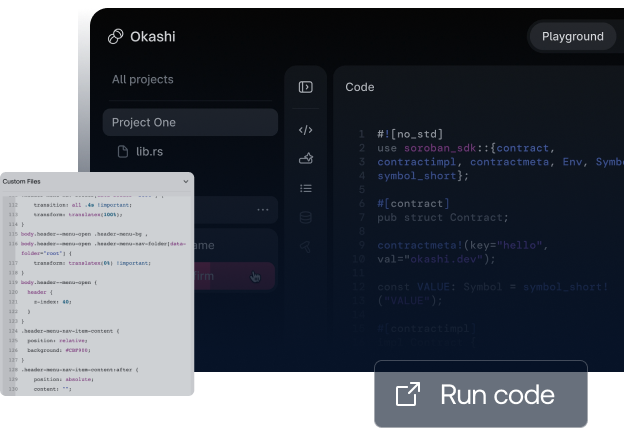This screenshot has width=624, height=428.
Task: Click line 121 z-index: 40
Action: point(53,302)
